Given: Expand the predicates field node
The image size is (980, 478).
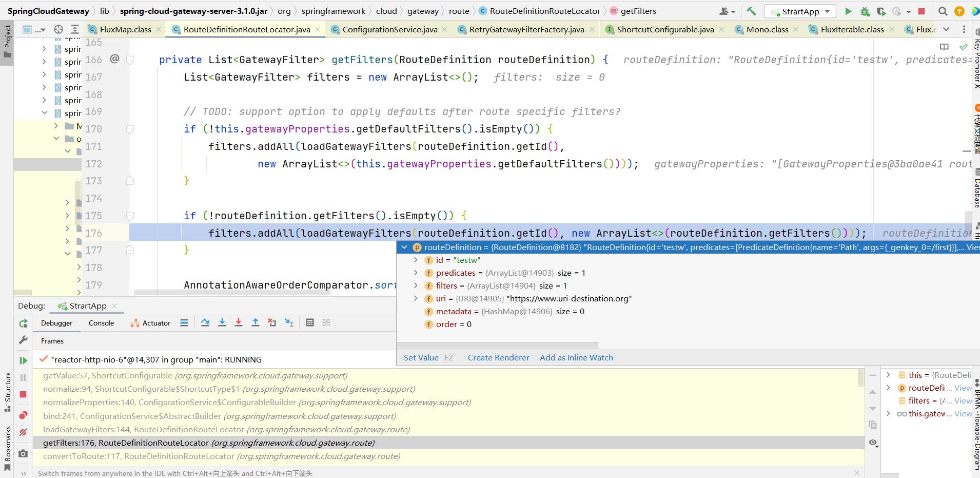Looking at the screenshot, I should (x=416, y=273).
